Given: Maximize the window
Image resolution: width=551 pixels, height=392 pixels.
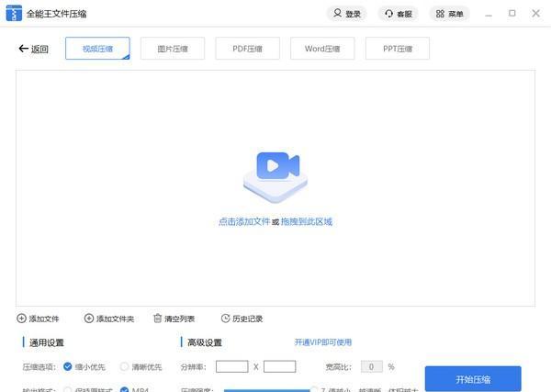Looking at the screenshot, I should coord(512,14).
